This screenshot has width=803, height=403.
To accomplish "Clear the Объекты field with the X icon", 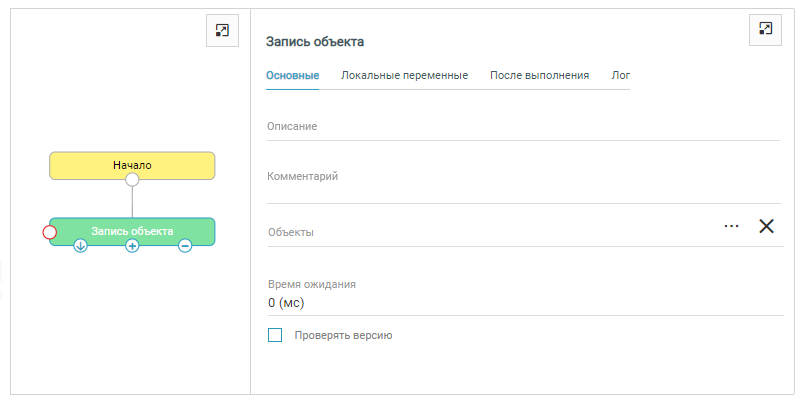I will tap(766, 226).
